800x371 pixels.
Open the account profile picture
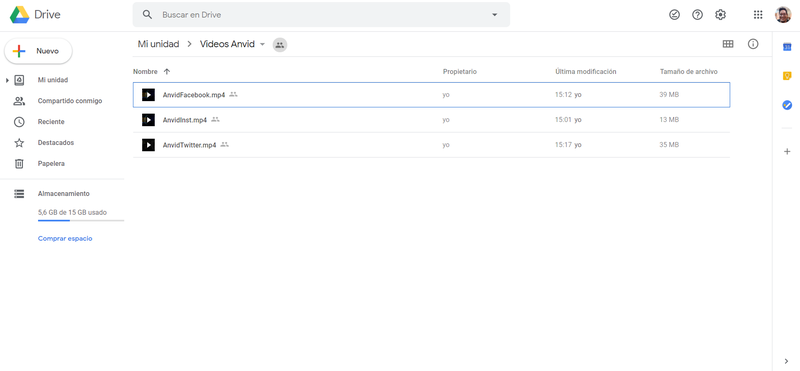tap(783, 15)
